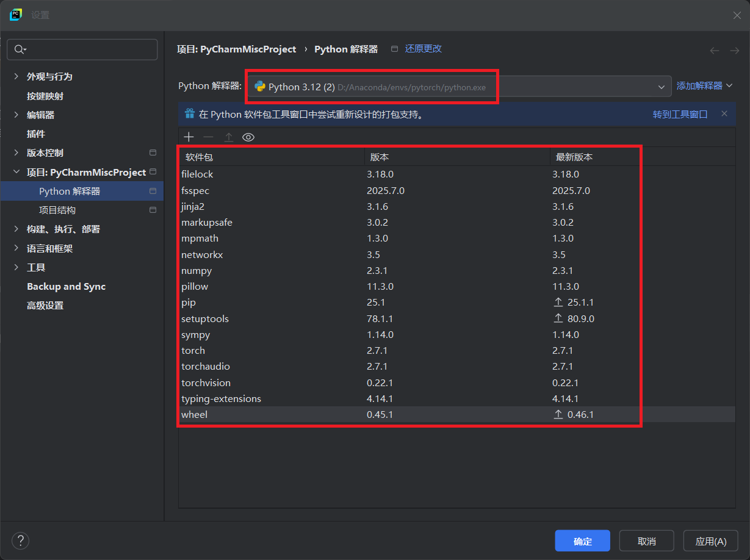Click project-level icon beside Python 解释器 item
The width and height of the screenshot is (750, 560).
pyautogui.click(x=153, y=191)
